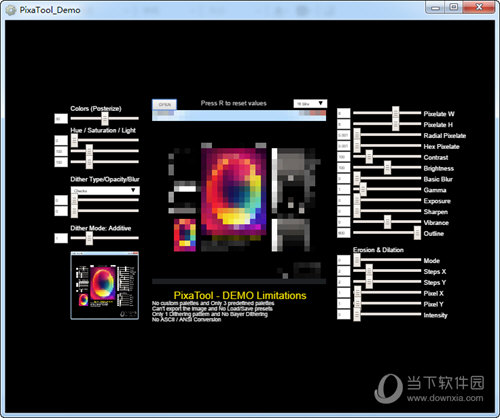This screenshot has width=500, height=418.
Task: Click the Exposure slider
Action: [x=387, y=200]
